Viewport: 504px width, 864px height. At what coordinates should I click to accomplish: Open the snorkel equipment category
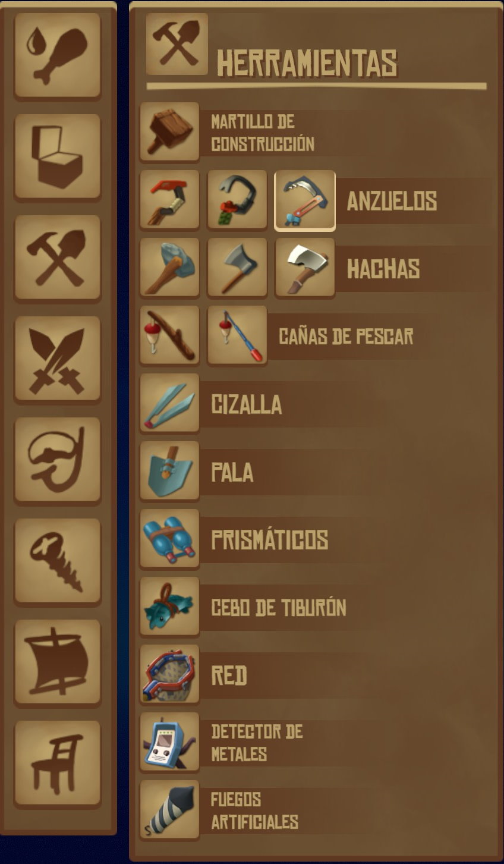pos(58,460)
